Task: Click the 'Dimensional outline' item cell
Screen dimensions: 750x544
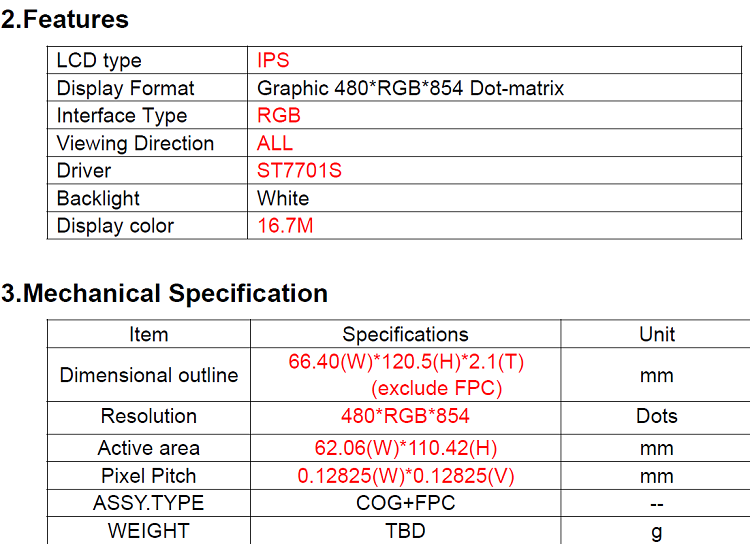Action: tap(149, 375)
